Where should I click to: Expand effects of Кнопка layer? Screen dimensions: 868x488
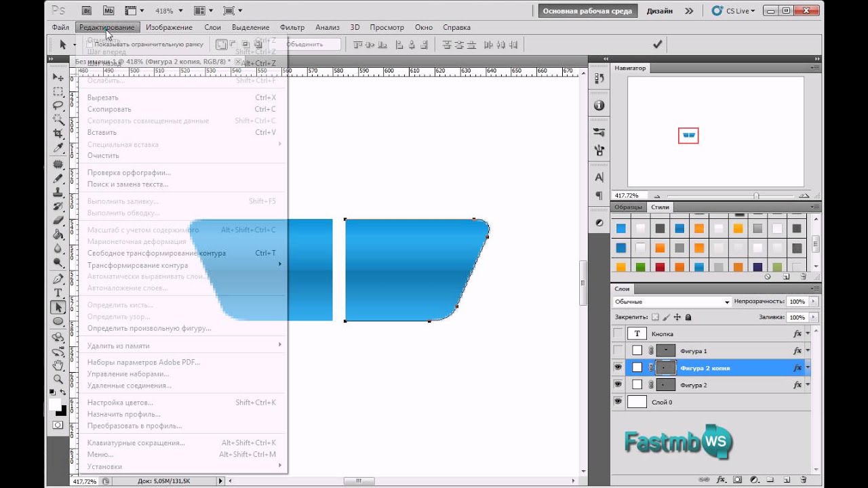point(808,334)
